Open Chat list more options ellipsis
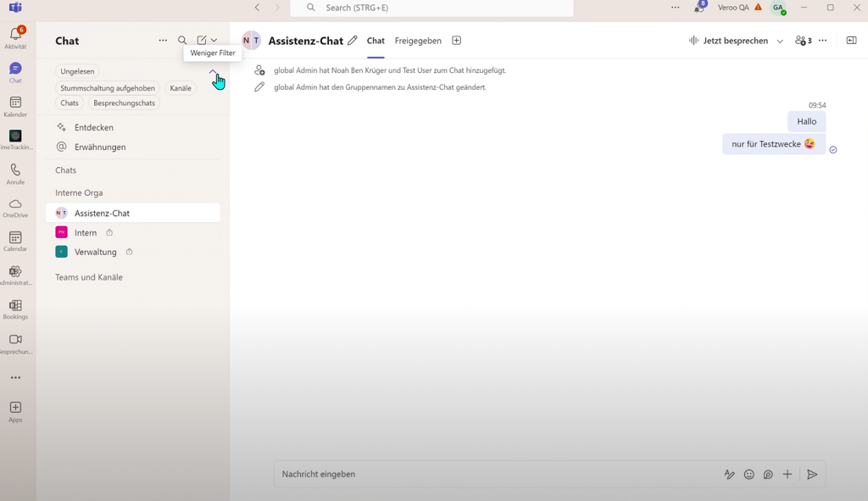The width and height of the screenshot is (868, 501). (163, 40)
